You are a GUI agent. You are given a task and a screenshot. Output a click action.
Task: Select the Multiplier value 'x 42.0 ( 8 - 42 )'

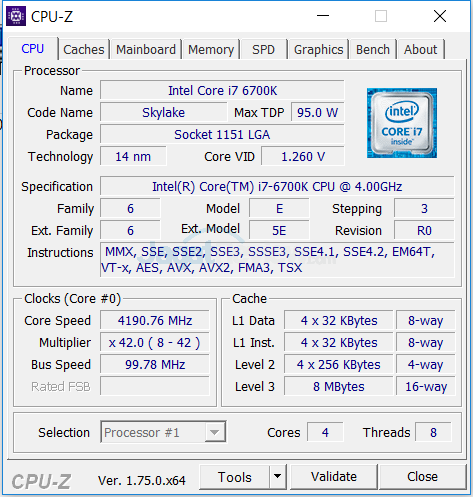pos(155,342)
